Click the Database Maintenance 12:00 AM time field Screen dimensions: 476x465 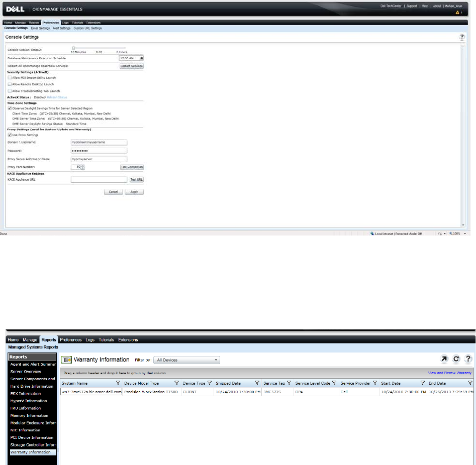click(129, 58)
